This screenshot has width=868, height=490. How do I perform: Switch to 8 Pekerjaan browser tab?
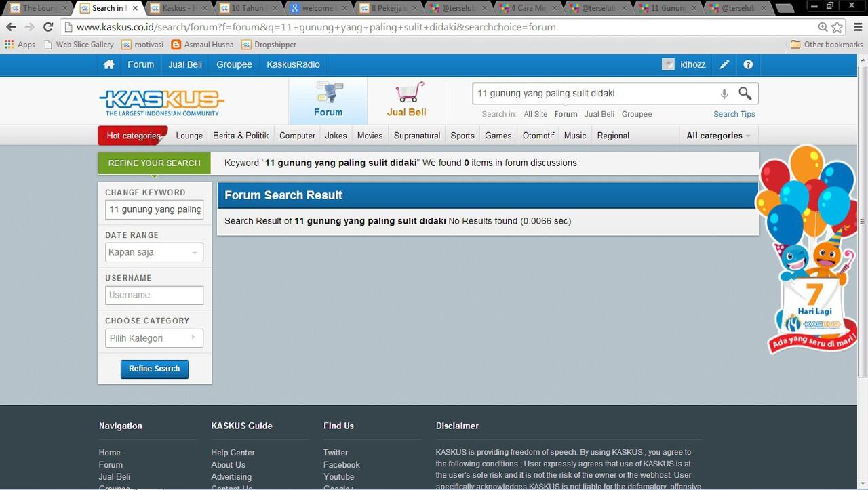[x=388, y=8]
